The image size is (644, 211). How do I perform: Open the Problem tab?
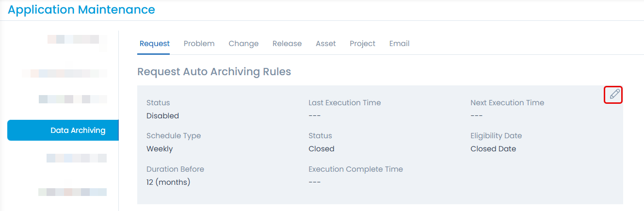pyautogui.click(x=199, y=44)
